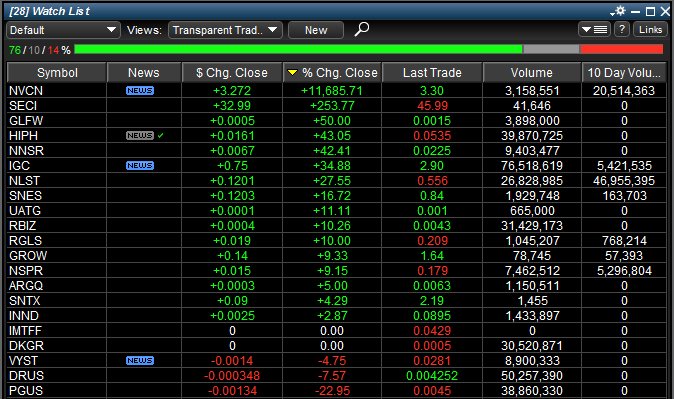Click HIPH volume 39,870,725
This screenshot has height=399, width=674.
pos(532,136)
